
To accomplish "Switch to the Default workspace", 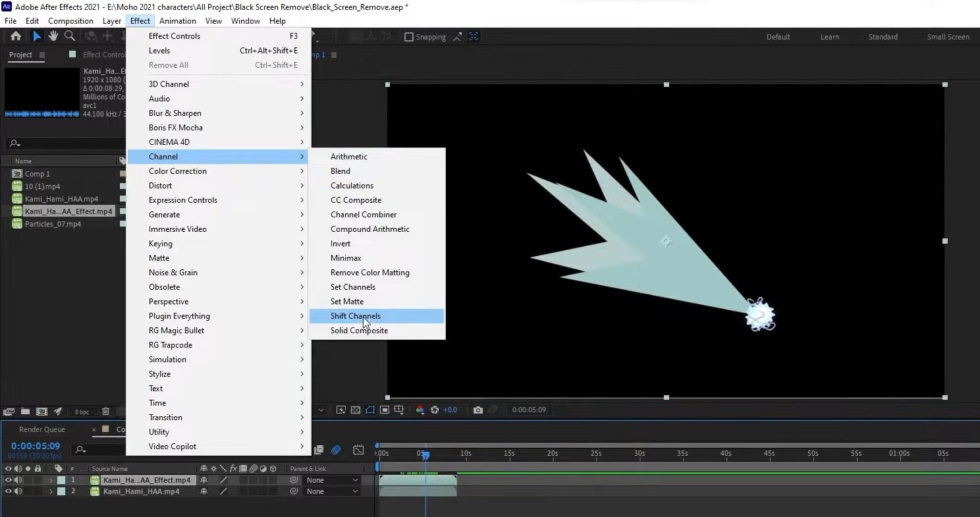I will [778, 37].
